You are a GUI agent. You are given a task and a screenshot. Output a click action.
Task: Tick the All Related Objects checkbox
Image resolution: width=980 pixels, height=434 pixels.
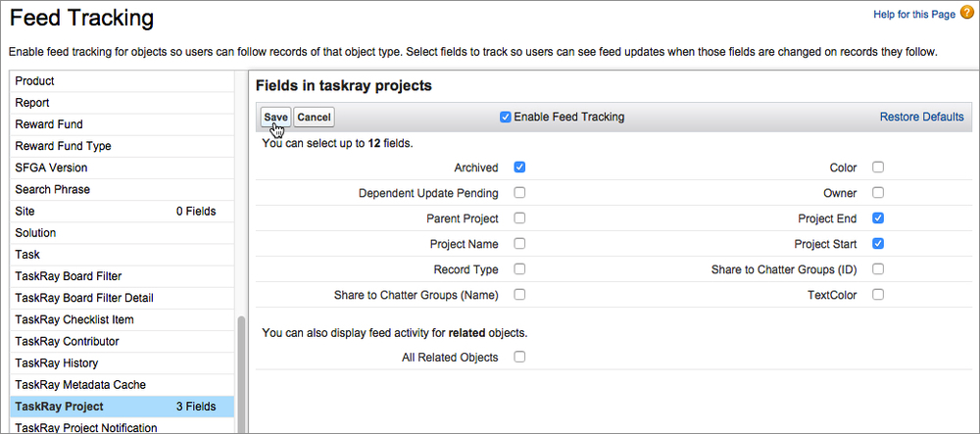coord(519,358)
